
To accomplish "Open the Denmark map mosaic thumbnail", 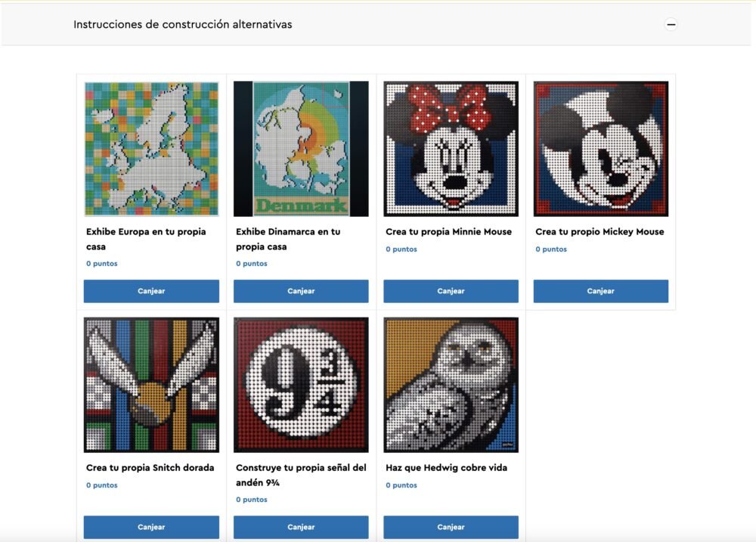I will [301, 149].
